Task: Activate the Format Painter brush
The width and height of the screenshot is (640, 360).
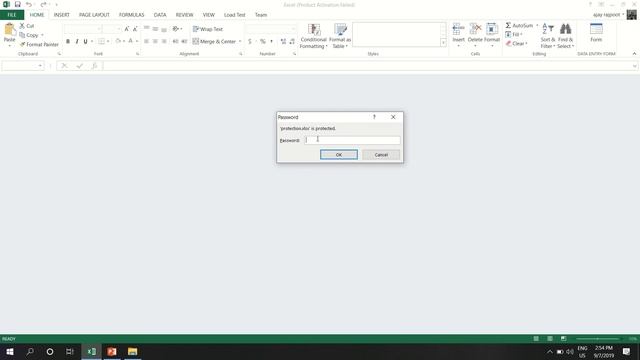Action: coord(39,44)
